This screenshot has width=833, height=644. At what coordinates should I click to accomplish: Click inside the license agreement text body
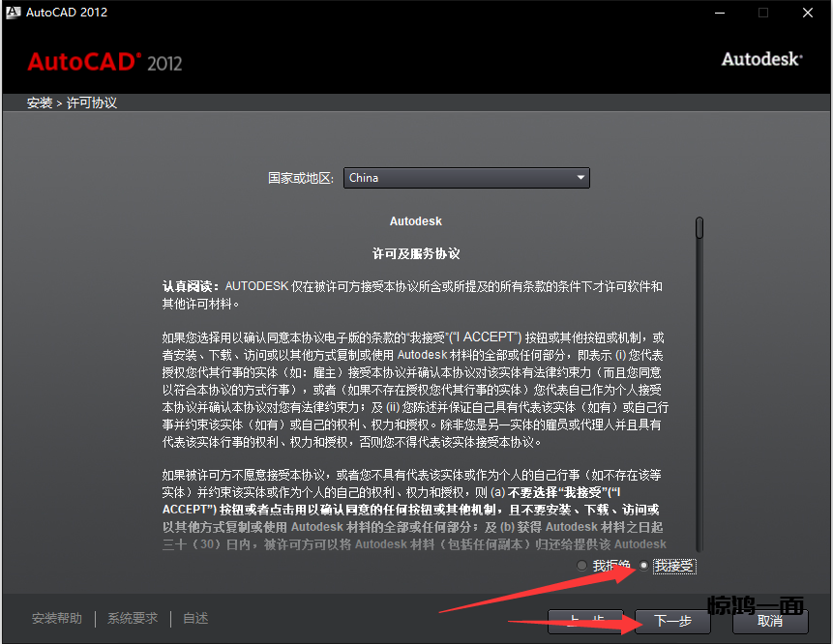(x=416, y=387)
